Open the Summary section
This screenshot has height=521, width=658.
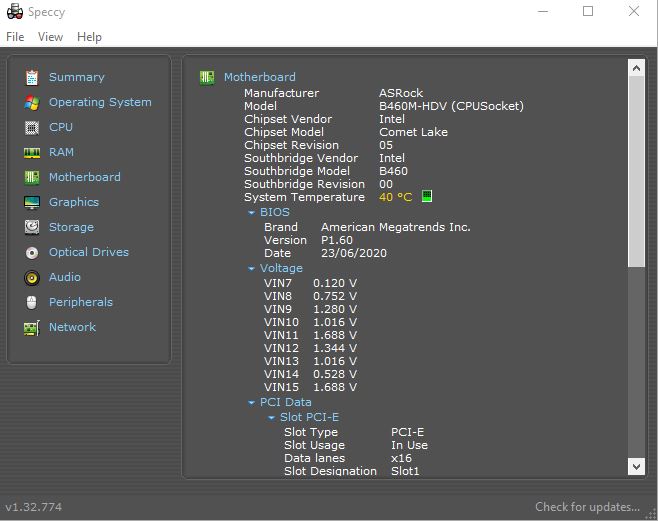(77, 77)
